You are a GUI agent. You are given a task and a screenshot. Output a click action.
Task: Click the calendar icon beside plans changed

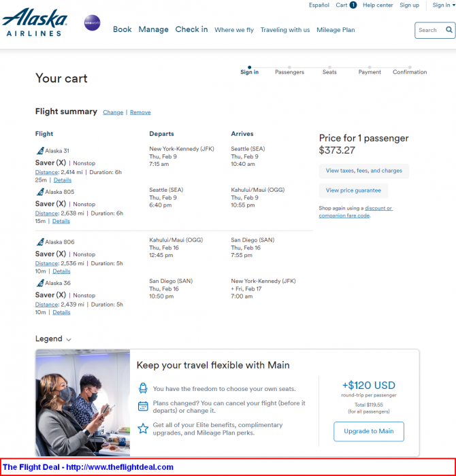[143, 406]
